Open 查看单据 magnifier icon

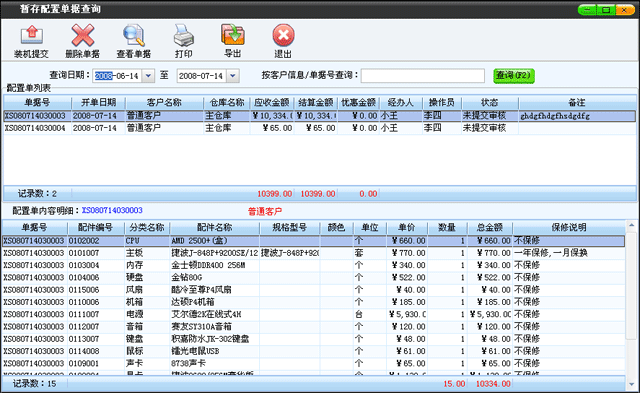[134, 35]
